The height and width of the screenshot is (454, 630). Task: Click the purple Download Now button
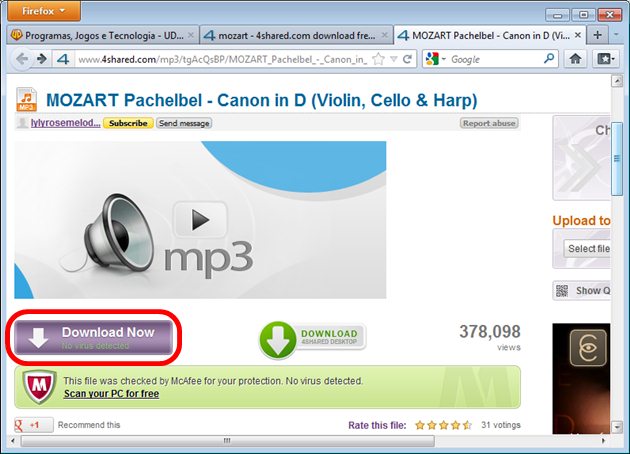94,337
